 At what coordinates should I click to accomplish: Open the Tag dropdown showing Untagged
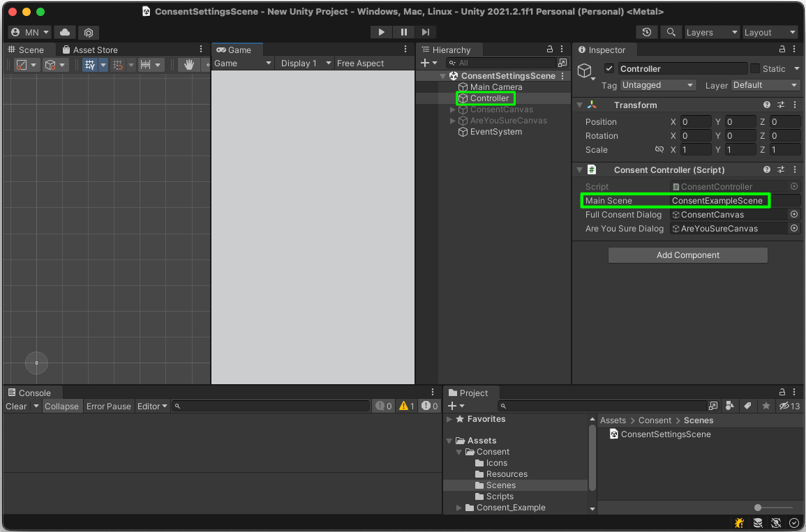[x=657, y=85]
